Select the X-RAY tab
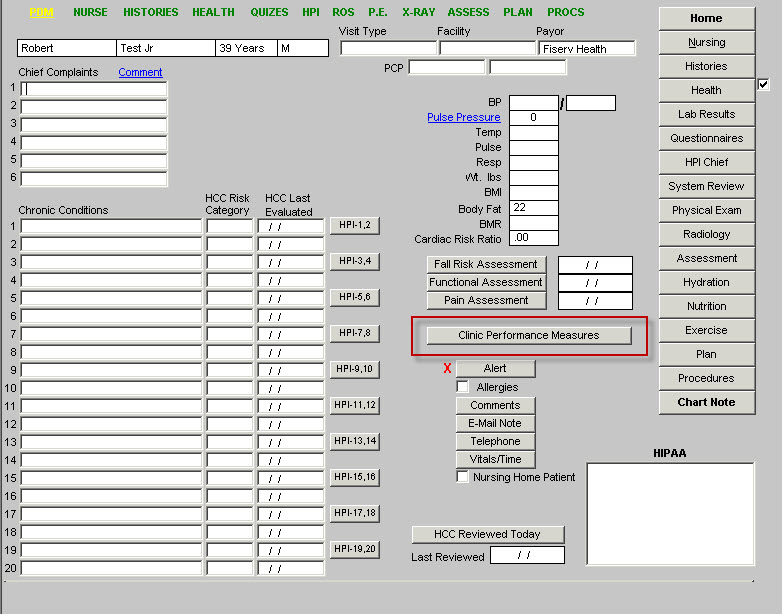Image resolution: width=782 pixels, height=614 pixels. [418, 12]
